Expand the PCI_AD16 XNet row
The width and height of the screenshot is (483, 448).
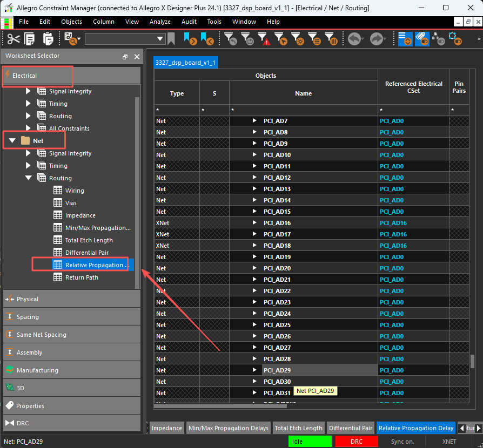pos(254,223)
